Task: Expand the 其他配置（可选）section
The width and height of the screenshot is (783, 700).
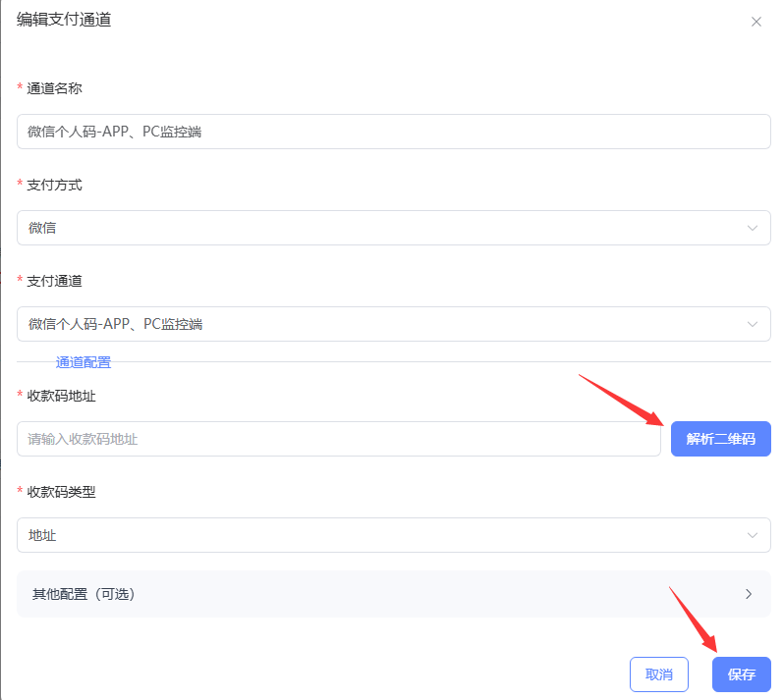Action: [394, 594]
